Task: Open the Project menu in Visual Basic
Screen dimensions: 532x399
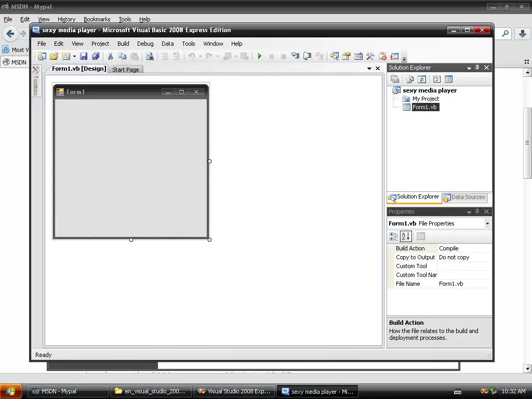Action: click(100, 44)
